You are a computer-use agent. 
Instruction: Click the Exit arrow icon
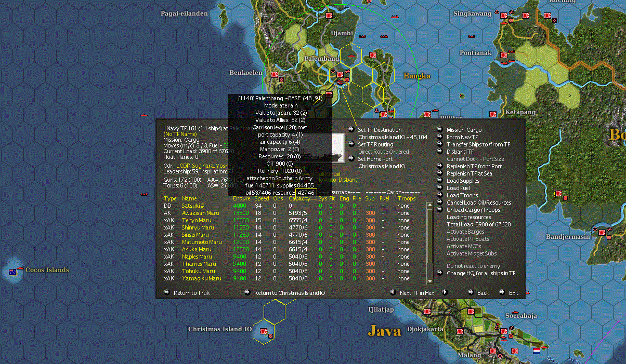tap(503, 292)
